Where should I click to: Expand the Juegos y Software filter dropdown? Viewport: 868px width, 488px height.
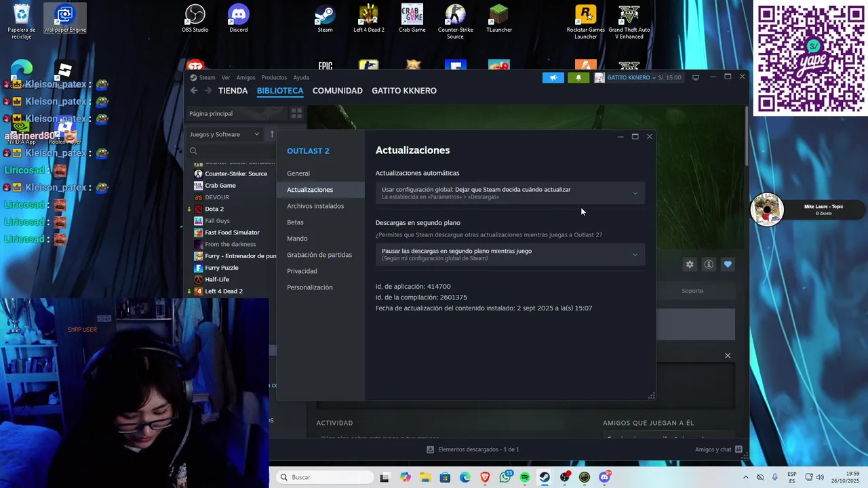pos(224,134)
